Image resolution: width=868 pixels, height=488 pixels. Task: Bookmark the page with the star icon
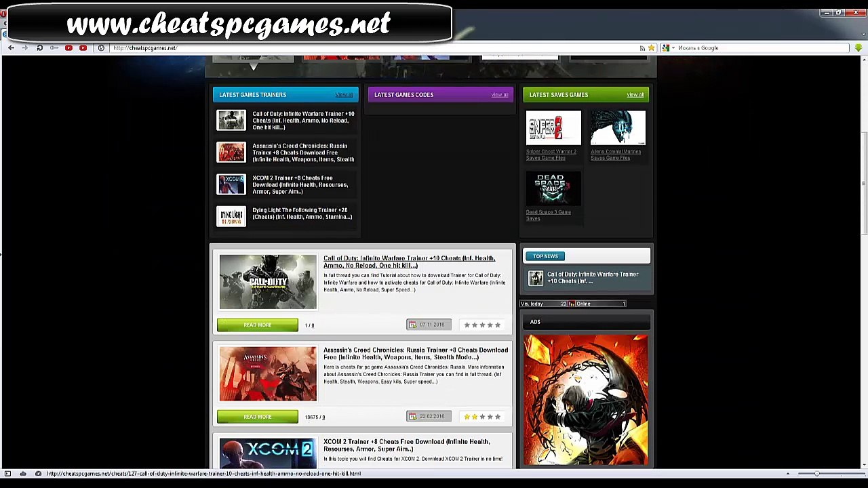(x=652, y=48)
